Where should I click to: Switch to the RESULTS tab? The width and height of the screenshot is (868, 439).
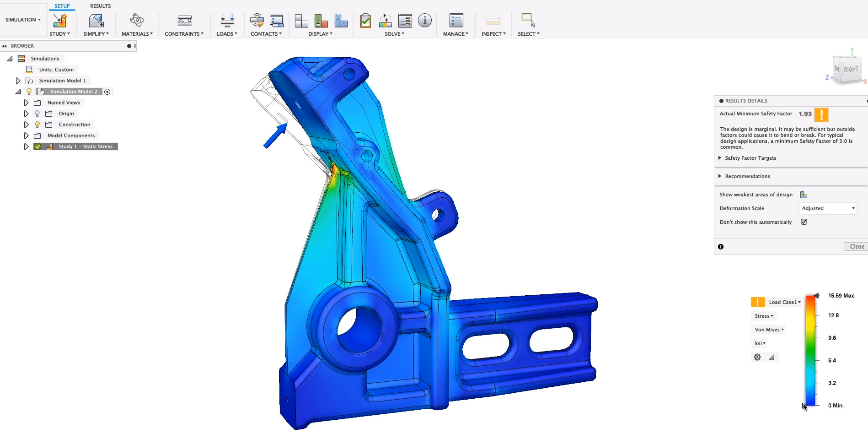[x=100, y=6]
